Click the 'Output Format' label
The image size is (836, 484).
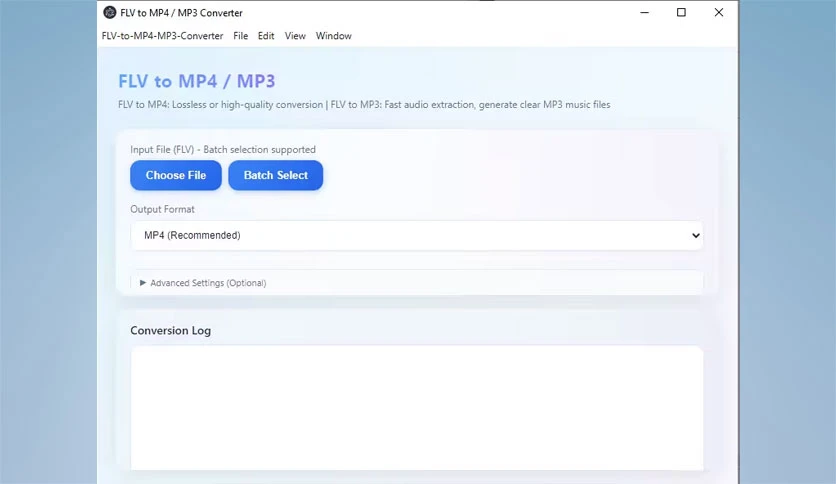click(162, 209)
